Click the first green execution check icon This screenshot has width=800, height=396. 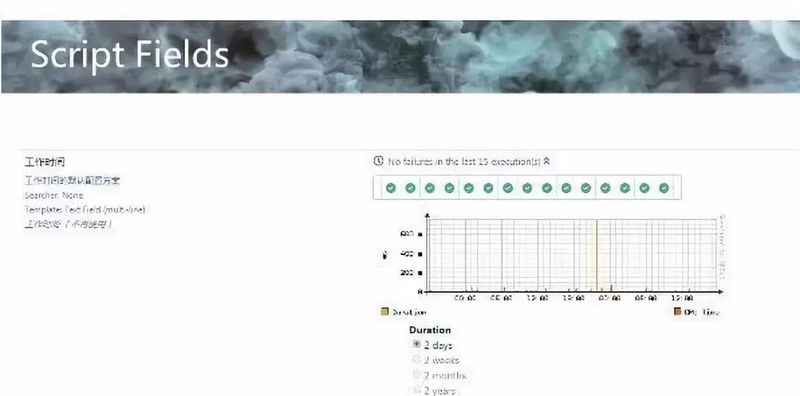(x=391, y=188)
